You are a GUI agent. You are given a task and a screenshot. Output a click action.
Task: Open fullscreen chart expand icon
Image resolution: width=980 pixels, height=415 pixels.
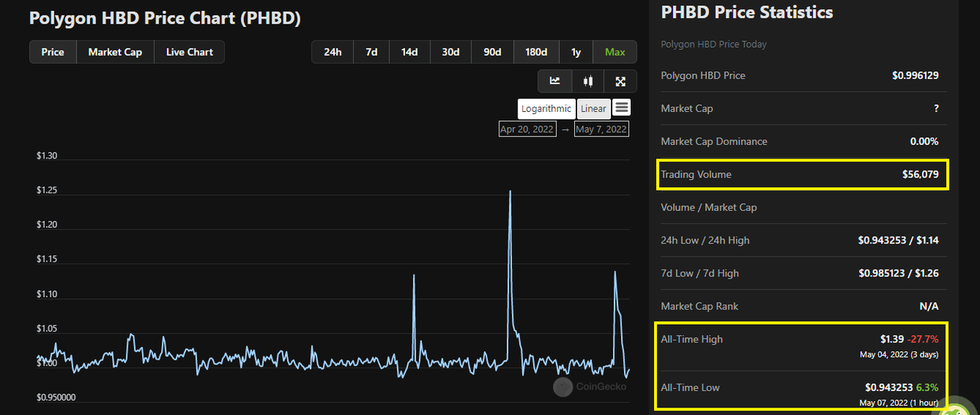pyautogui.click(x=621, y=81)
